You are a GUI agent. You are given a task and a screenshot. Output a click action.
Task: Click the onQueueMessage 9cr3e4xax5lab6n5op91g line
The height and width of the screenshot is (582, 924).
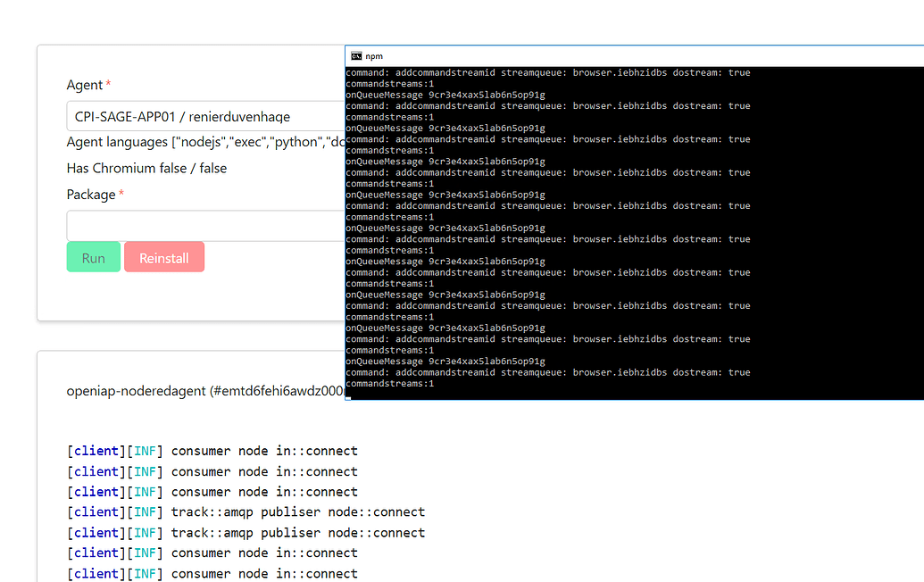(445, 94)
